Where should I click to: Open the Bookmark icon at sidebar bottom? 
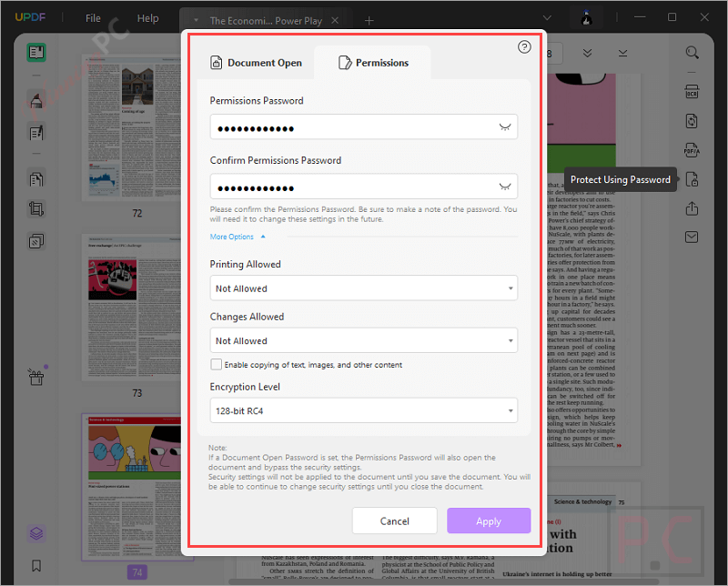tap(36, 566)
